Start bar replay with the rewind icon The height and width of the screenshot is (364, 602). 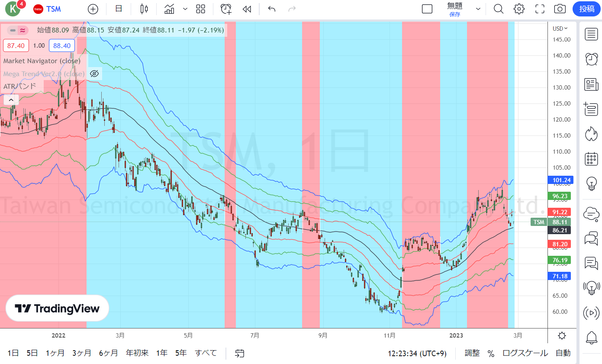pyautogui.click(x=247, y=9)
